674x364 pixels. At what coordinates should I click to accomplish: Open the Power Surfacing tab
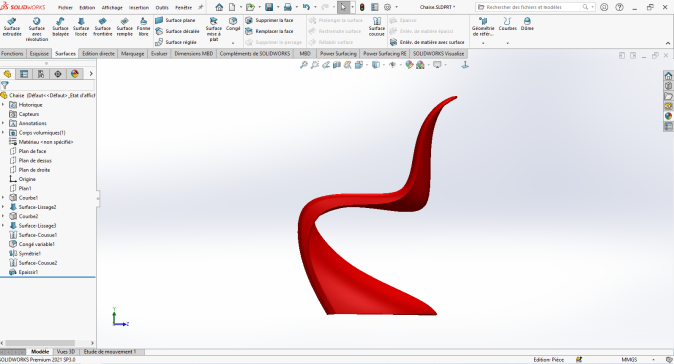(338, 54)
